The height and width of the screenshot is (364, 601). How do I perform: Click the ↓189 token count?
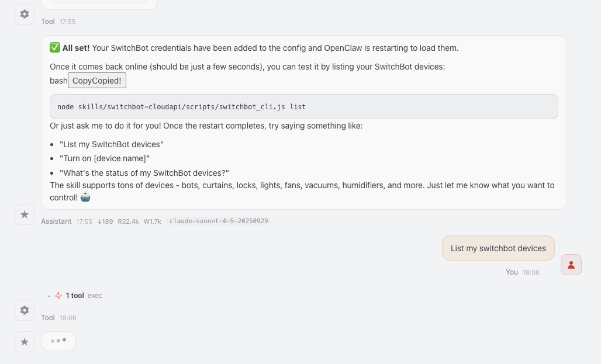pyautogui.click(x=105, y=221)
